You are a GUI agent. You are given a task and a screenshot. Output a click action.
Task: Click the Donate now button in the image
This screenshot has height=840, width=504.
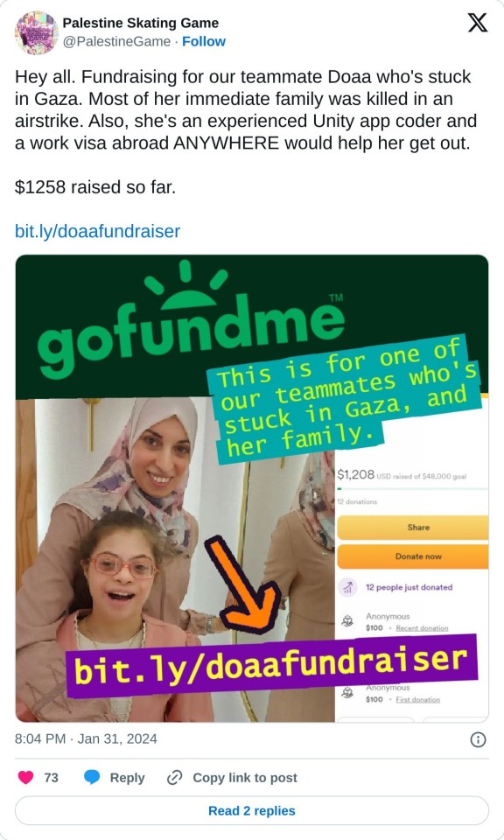tap(412, 556)
